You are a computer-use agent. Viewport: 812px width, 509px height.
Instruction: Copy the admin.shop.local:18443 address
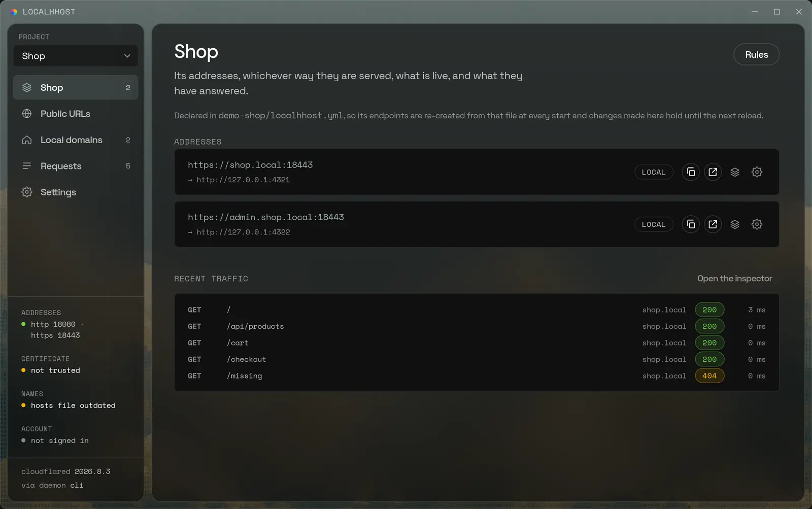point(691,224)
